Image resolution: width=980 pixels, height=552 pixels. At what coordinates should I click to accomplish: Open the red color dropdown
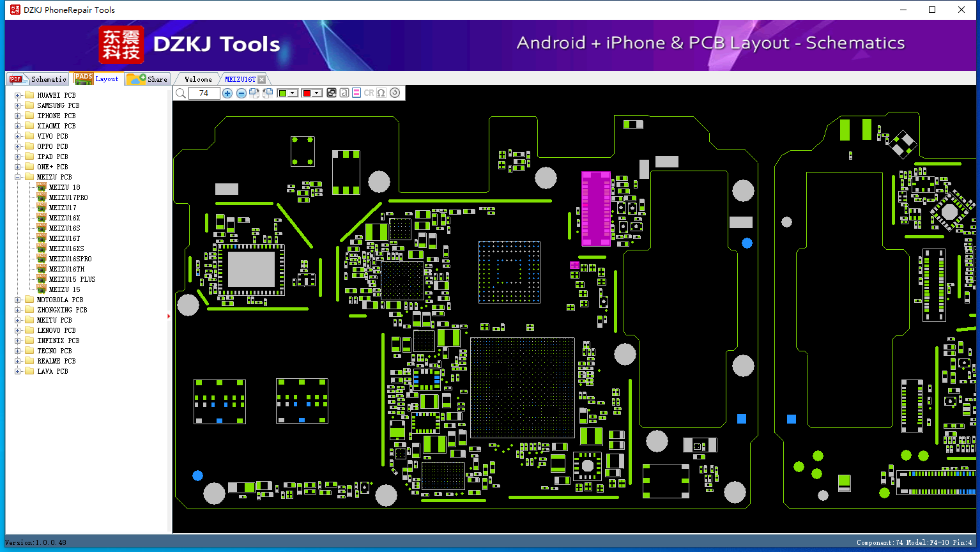(x=317, y=93)
